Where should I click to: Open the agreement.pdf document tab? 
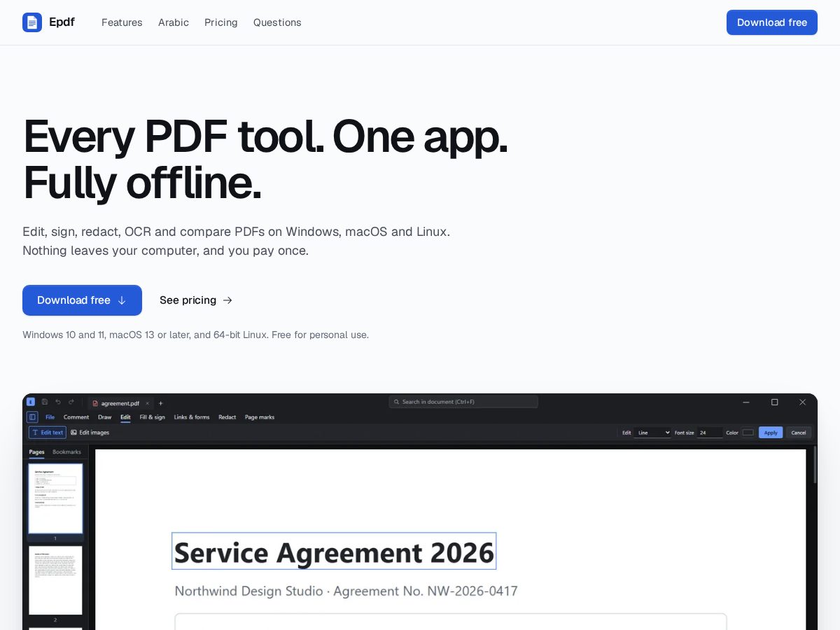pos(120,403)
